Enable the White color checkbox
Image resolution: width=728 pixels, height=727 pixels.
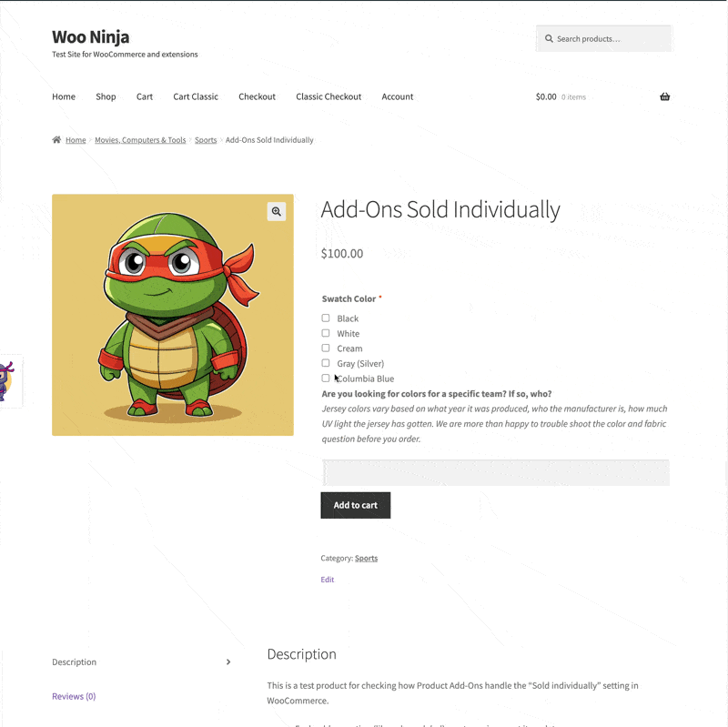(x=326, y=333)
